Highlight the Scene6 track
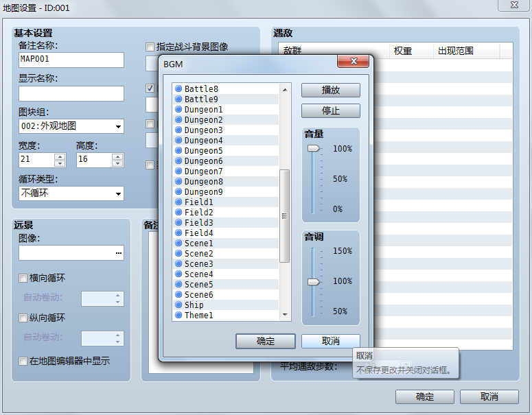Image resolution: width=532 pixels, height=415 pixels. [x=226, y=295]
